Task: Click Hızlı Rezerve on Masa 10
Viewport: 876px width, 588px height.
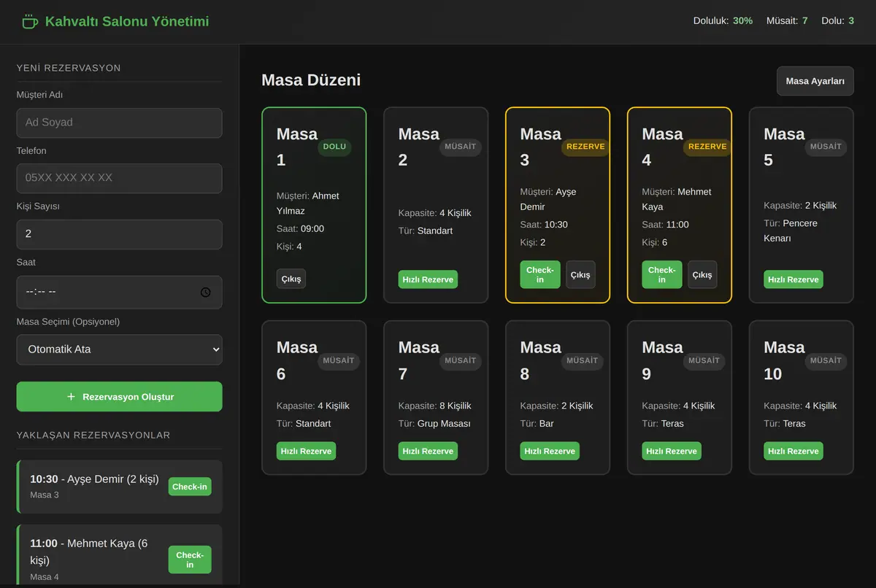Action: click(x=794, y=451)
